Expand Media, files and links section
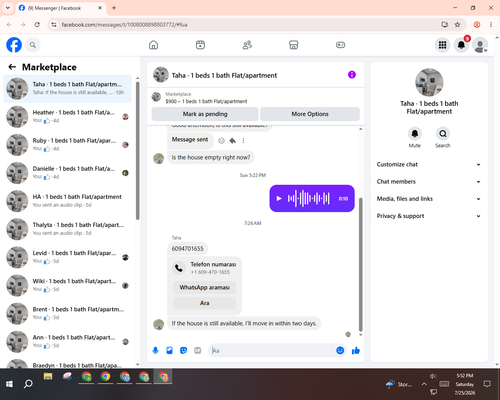This screenshot has width=500, height=400. (429, 199)
